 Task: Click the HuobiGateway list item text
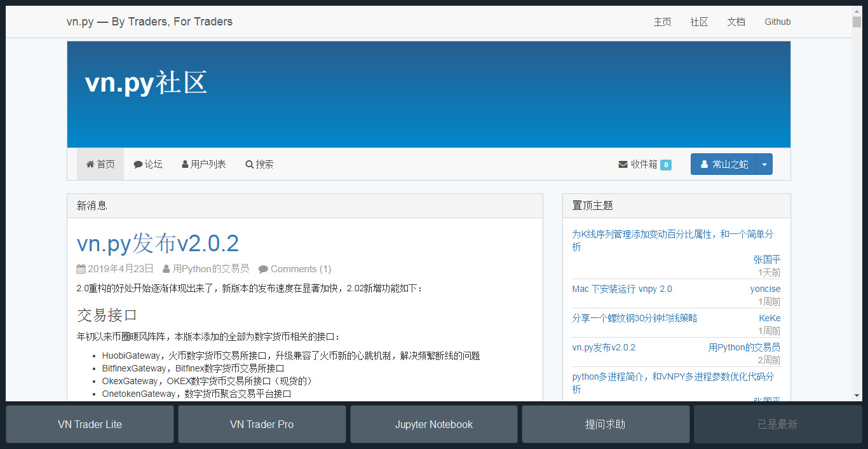[291, 356]
